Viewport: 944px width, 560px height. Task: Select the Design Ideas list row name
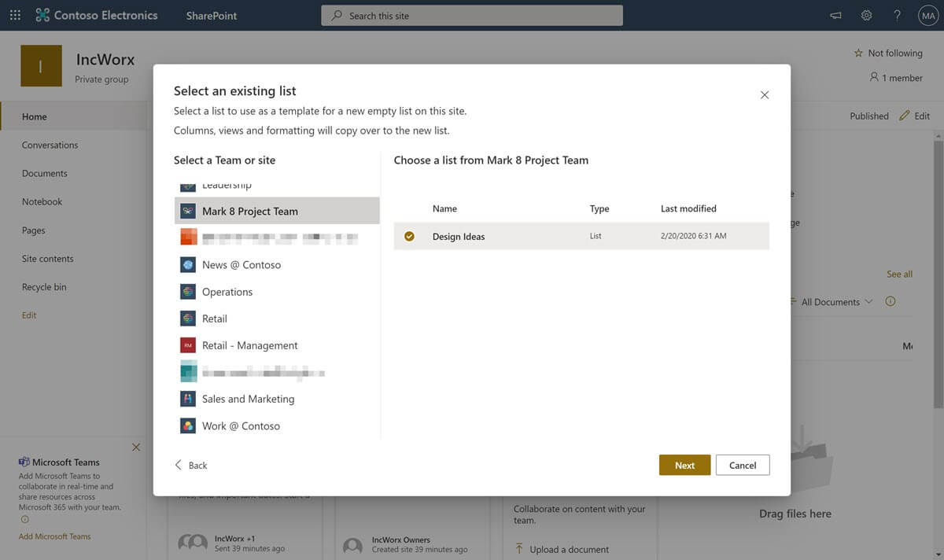coord(459,236)
